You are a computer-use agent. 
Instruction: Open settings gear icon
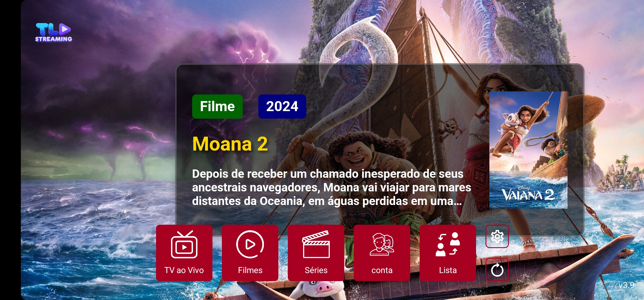point(497,236)
